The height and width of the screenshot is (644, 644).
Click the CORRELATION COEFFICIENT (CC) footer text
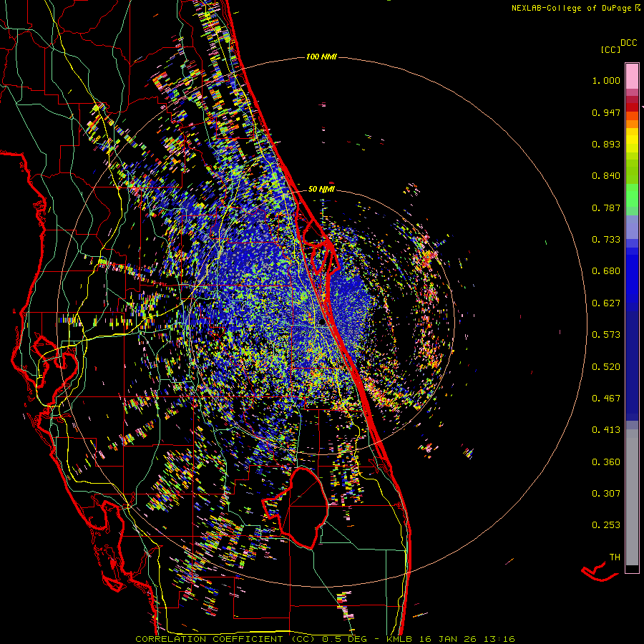(x=225, y=639)
